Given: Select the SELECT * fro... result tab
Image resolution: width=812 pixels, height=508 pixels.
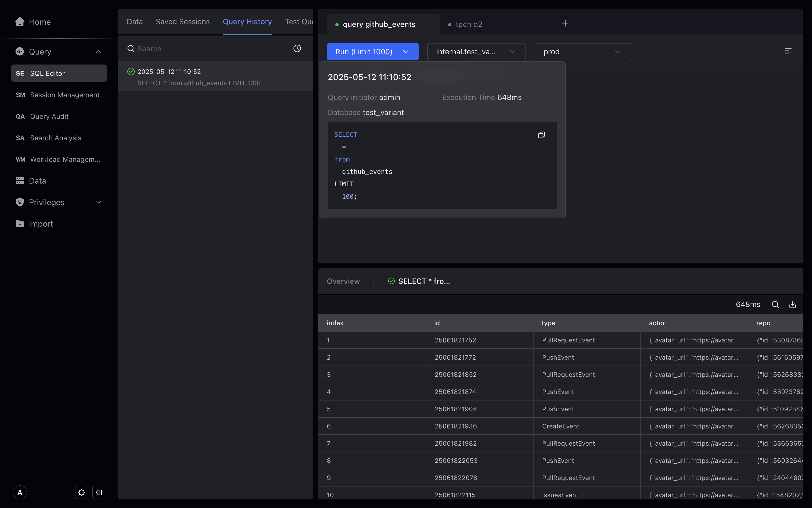Looking at the screenshot, I should click(419, 281).
